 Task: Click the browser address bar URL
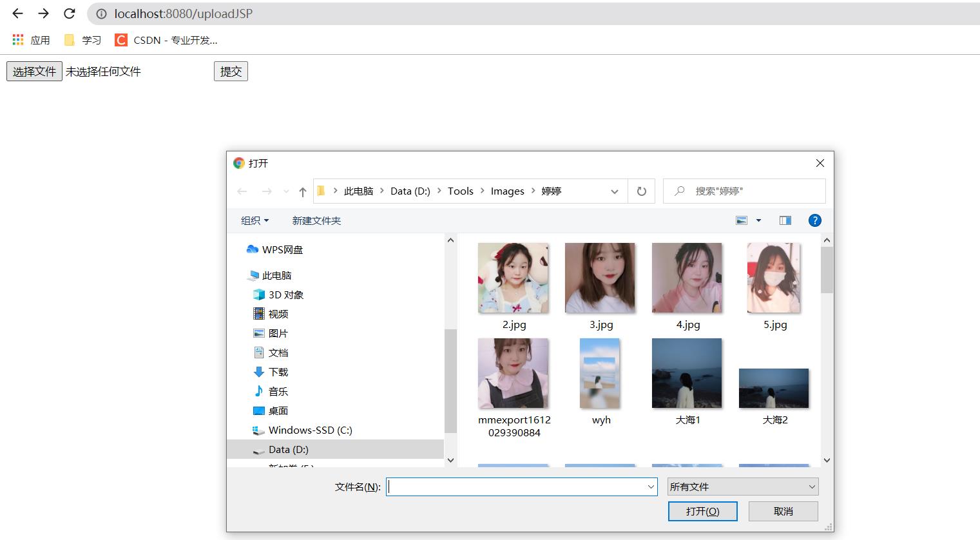click(184, 14)
